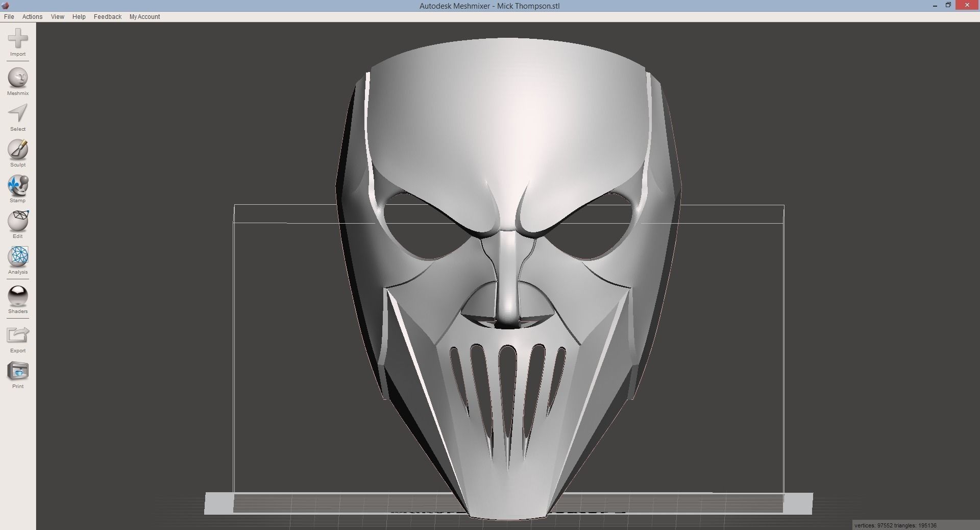Minimize the Meshmixer window
The width and height of the screenshot is (980, 530).
(935, 6)
